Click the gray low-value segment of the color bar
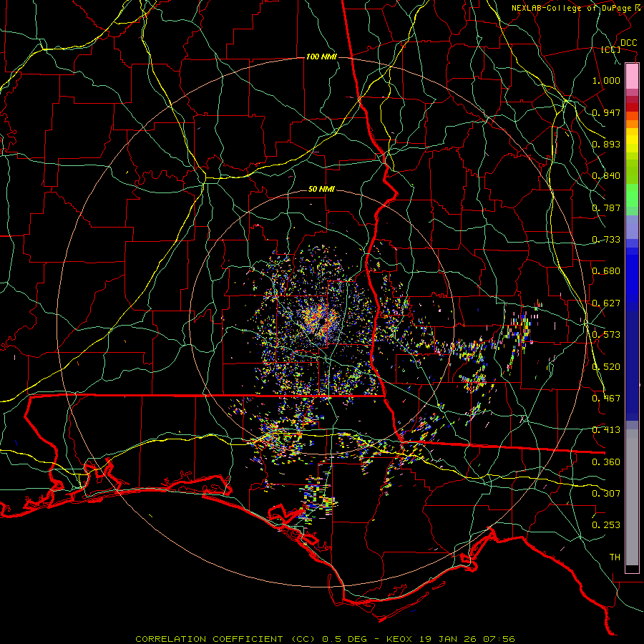Viewport: 644px width, 644px height. click(632, 497)
